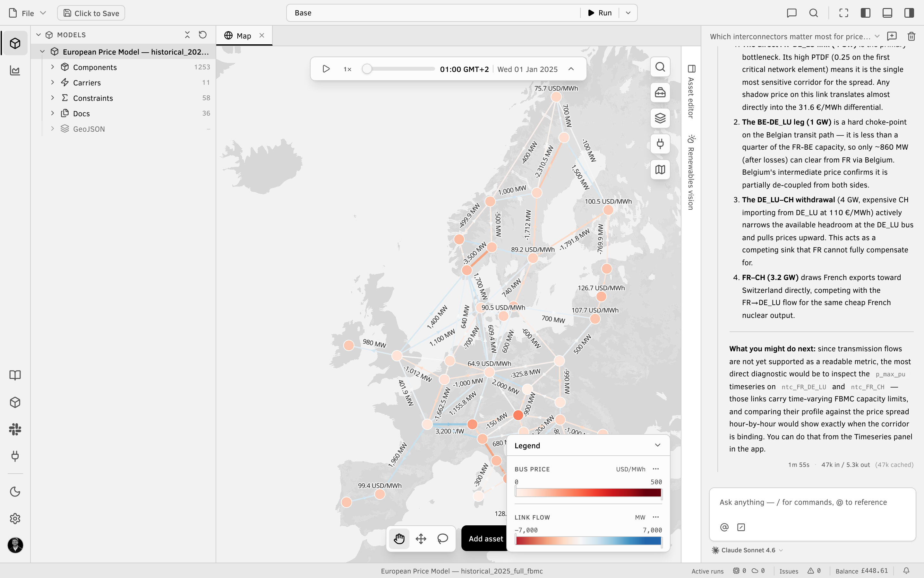Select the hand pan tool

(x=399, y=539)
